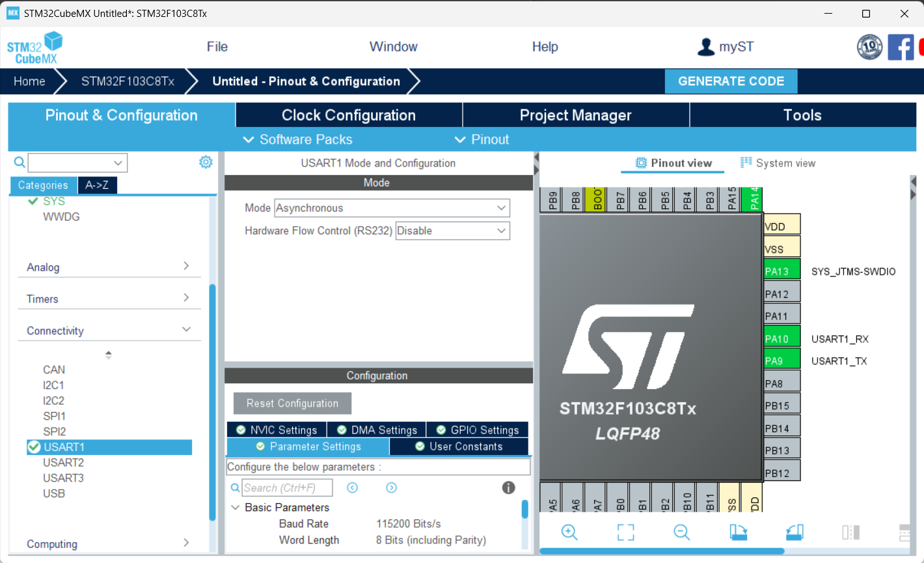The image size is (924, 563).
Task: Expand the Timers category
Action: pyautogui.click(x=109, y=299)
